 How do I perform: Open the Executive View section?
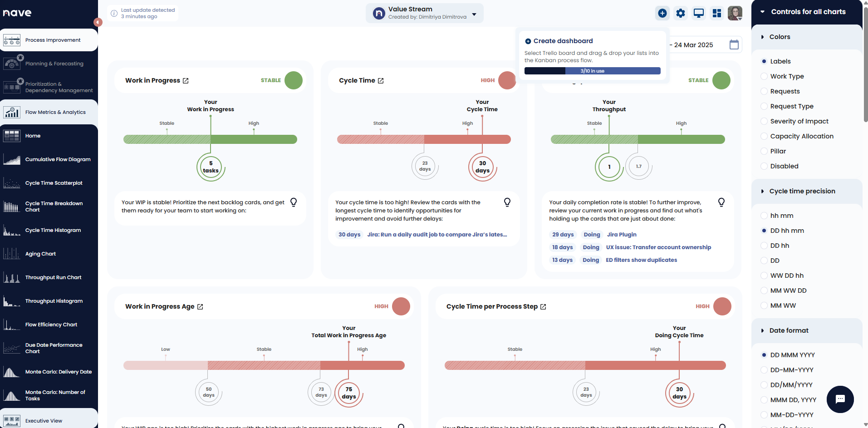44,421
